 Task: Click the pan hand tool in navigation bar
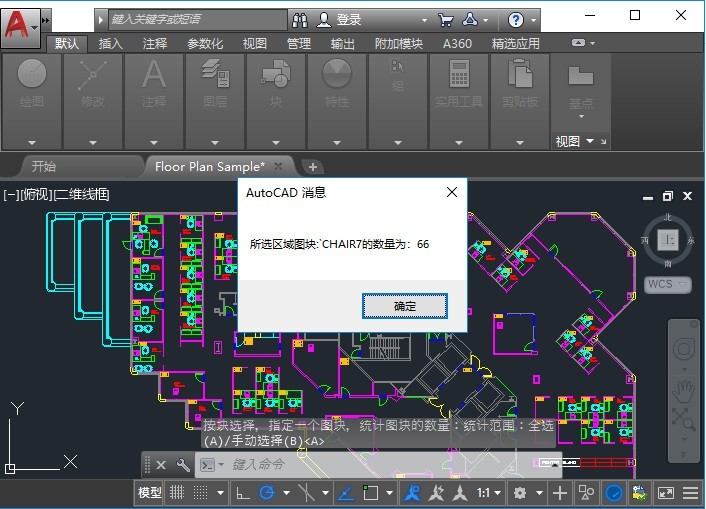click(683, 391)
